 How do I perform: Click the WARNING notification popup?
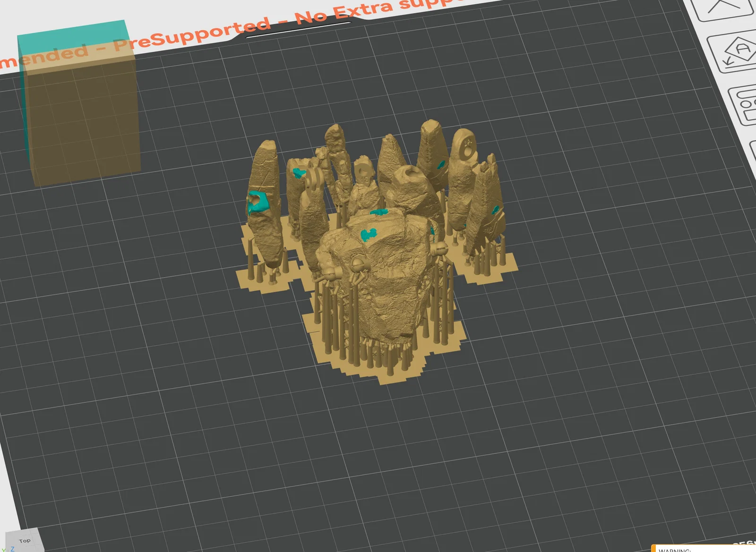pyautogui.click(x=704, y=548)
